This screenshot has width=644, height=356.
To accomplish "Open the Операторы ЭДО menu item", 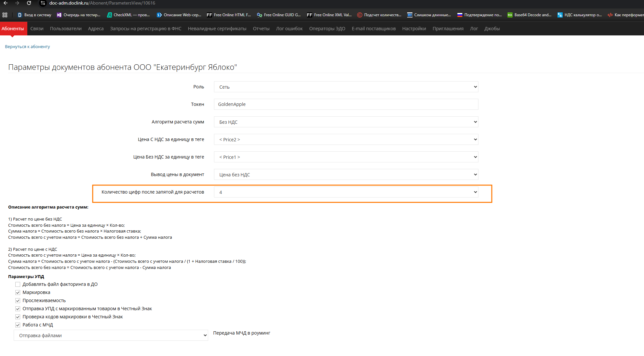I will click(x=327, y=29).
